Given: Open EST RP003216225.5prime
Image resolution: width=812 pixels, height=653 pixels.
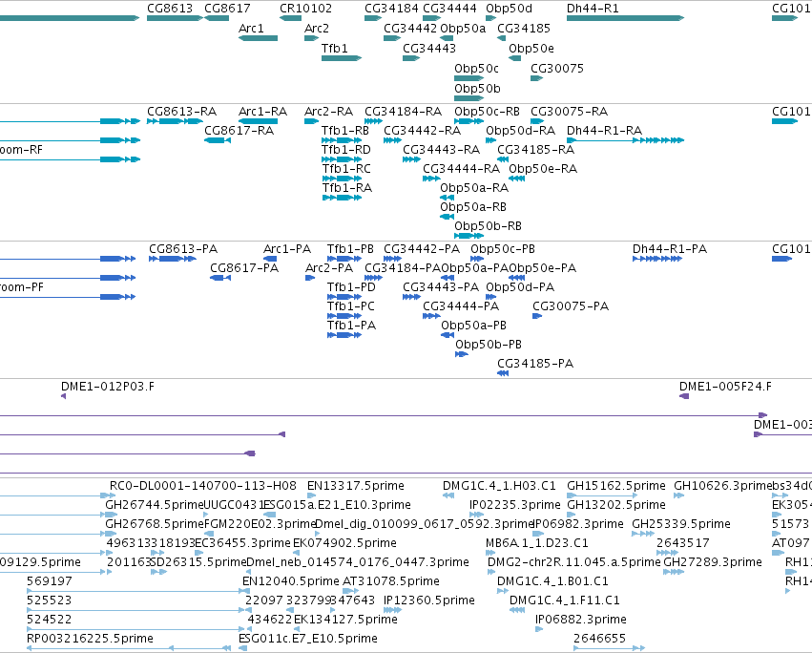Looking at the screenshot, I should (x=90, y=639).
